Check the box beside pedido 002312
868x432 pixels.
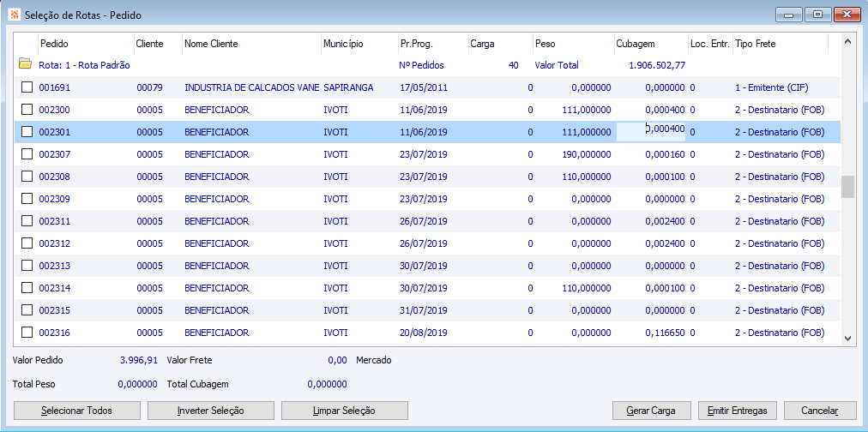tap(27, 243)
